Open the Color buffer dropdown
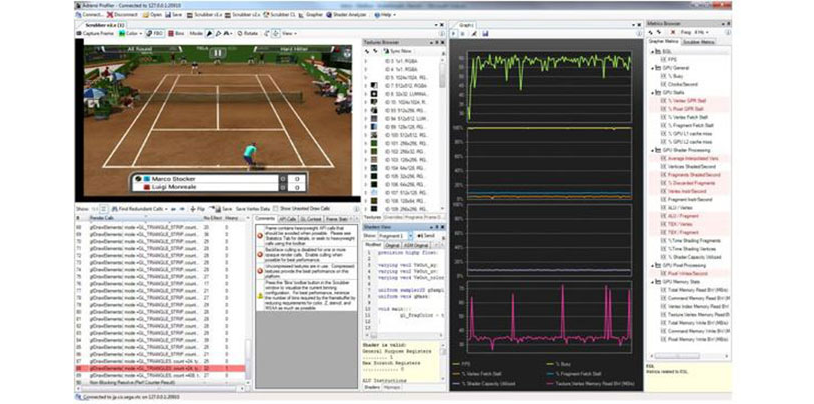This screenshot has width=814, height=404. (x=130, y=33)
